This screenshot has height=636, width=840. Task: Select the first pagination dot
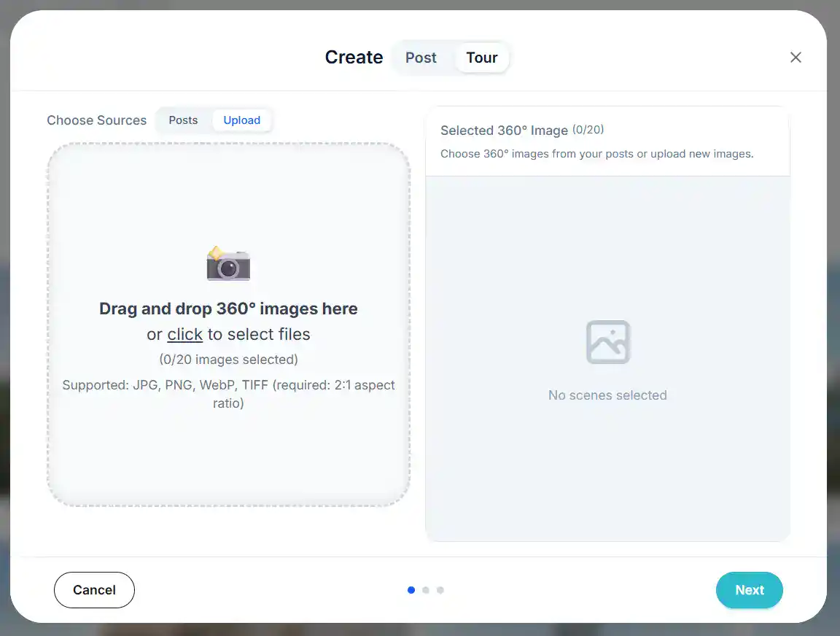411,590
